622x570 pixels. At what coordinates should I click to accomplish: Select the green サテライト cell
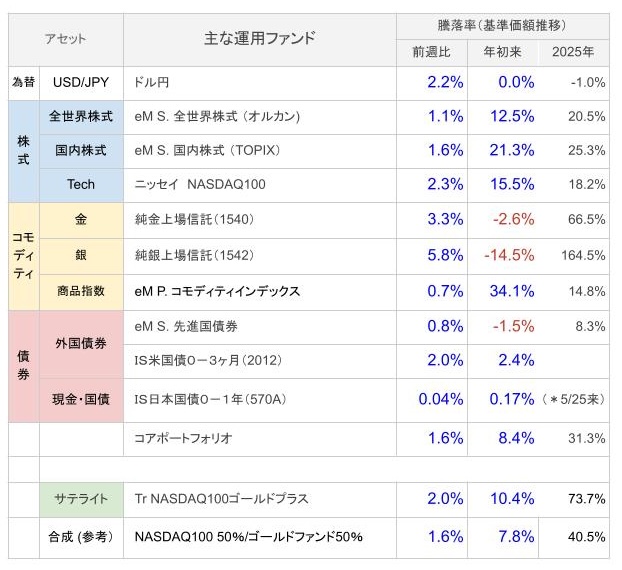tap(81, 499)
